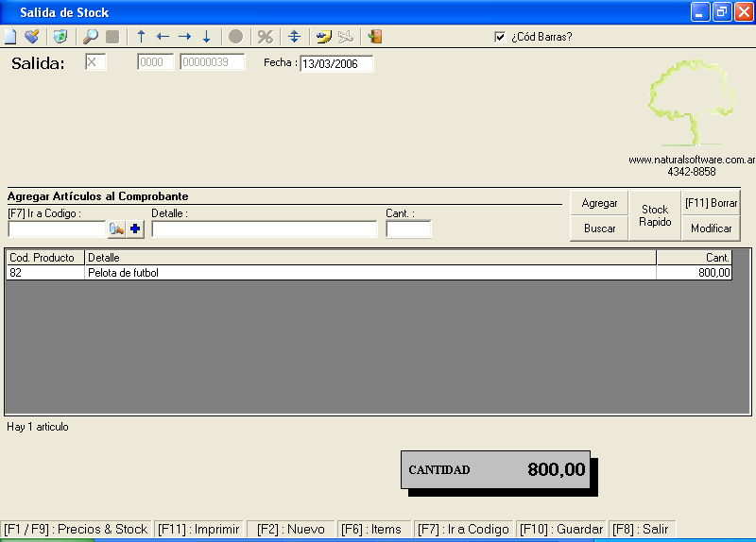The height and width of the screenshot is (542, 756).
Task: Click the [F8] : Salir button
Action: coord(641,529)
